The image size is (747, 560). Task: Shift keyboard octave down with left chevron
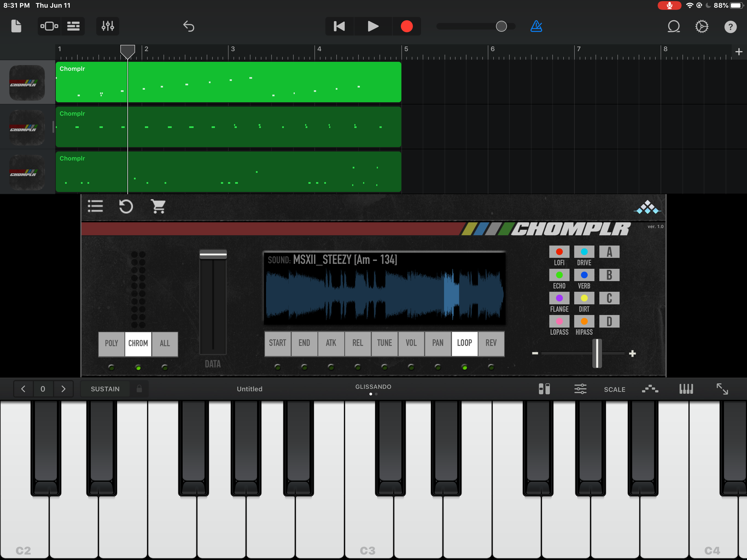[23, 389]
